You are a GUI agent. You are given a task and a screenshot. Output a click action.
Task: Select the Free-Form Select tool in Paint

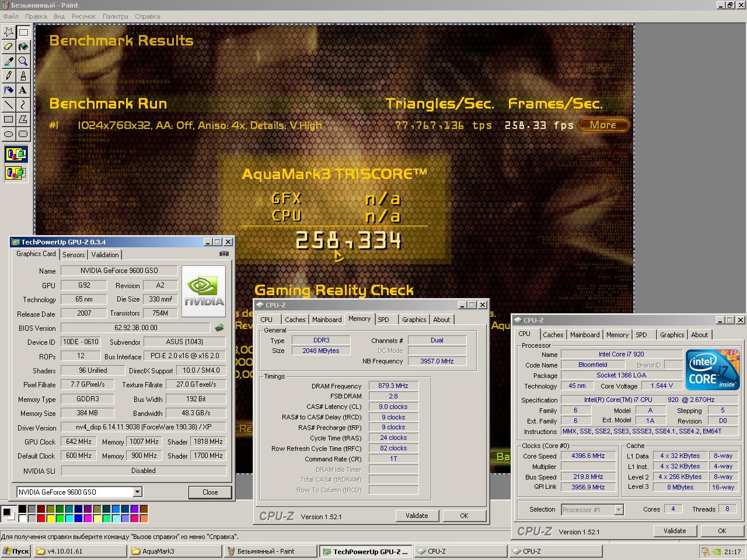[x=9, y=32]
